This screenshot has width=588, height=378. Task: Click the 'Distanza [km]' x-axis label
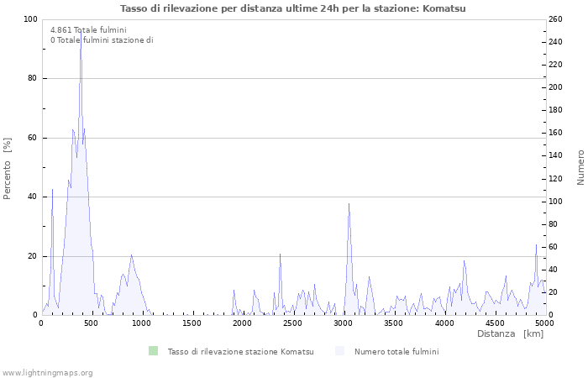pos(510,333)
